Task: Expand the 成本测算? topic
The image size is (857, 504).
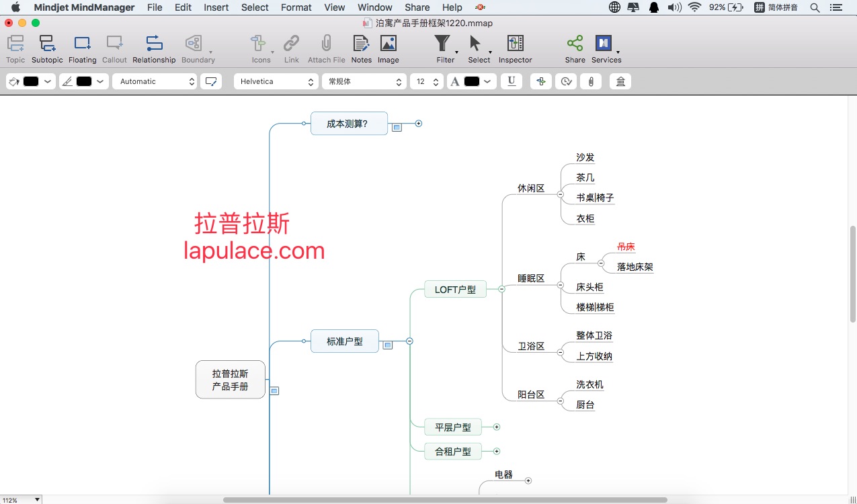Action: coord(419,124)
